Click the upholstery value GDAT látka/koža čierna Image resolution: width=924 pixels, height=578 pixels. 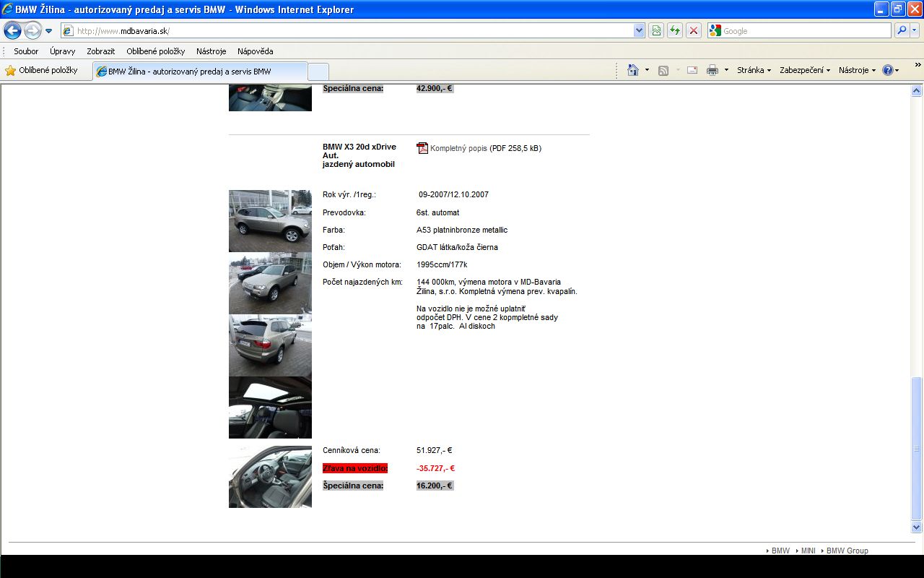[457, 247]
